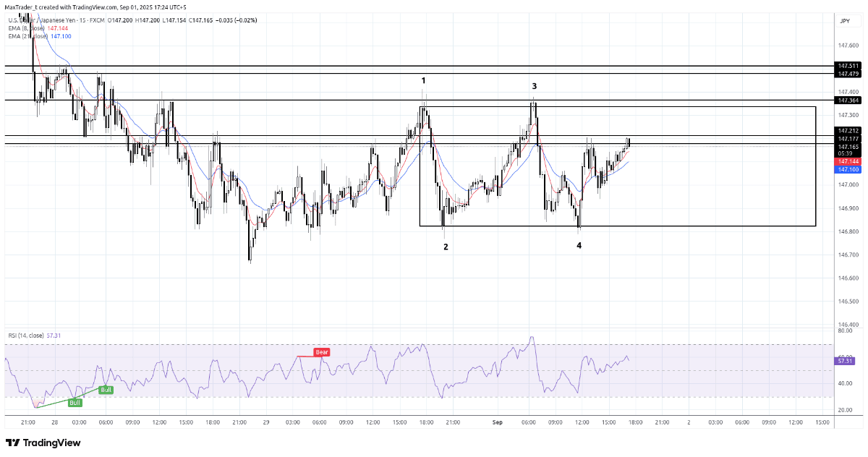Image resolution: width=868 pixels, height=457 pixels.
Task: Click the RSI value 57.31 tag on scale
Action: 846,360
